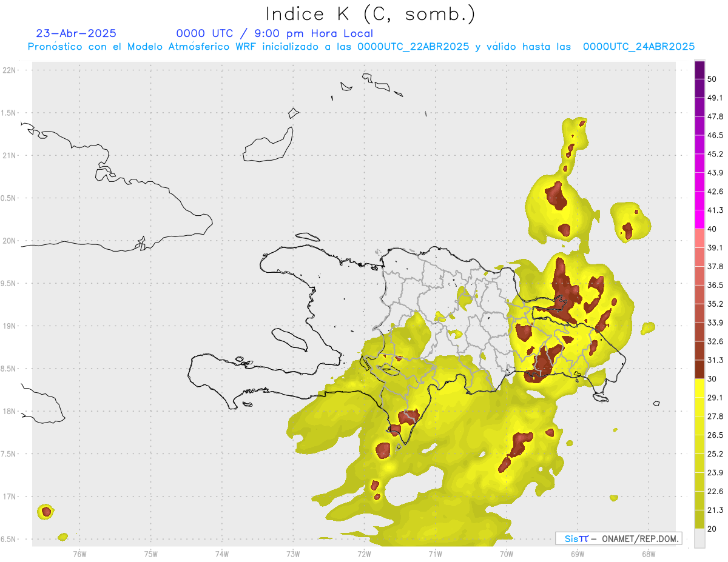Click the magenta swatch between 41.3 and 42.6
The image size is (728, 562).
[700, 201]
